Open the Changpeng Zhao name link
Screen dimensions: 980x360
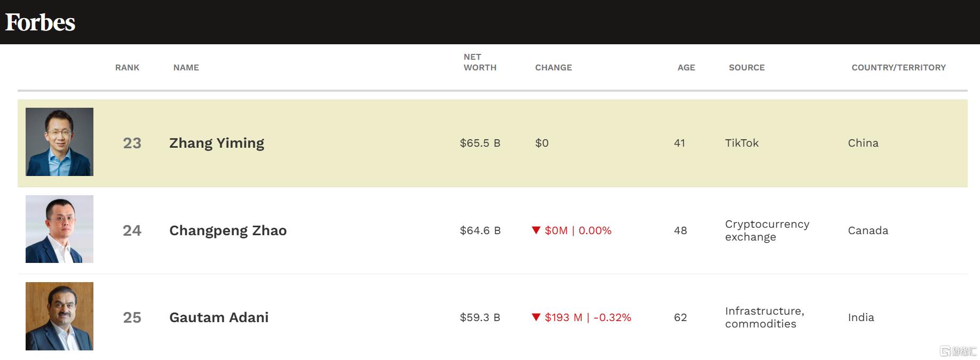click(228, 230)
